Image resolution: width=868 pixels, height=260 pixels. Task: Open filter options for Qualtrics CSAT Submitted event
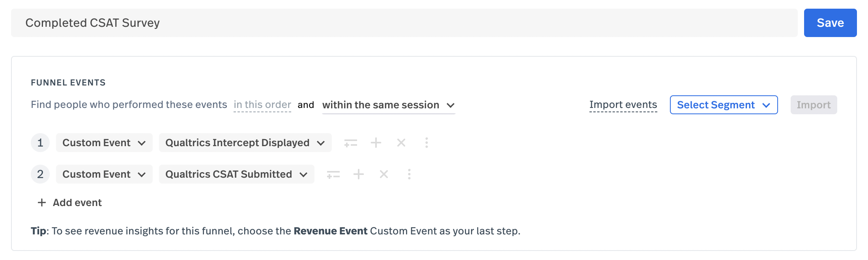(333, 174)
